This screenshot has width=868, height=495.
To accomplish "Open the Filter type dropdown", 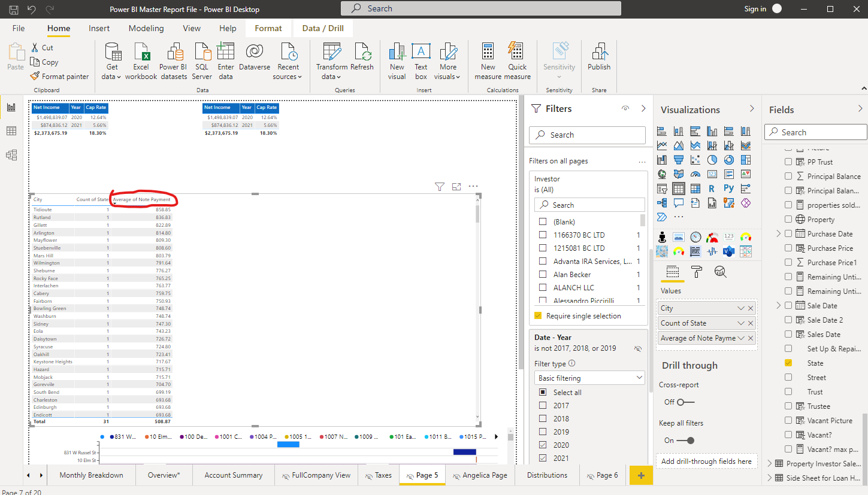I will 589,378.
